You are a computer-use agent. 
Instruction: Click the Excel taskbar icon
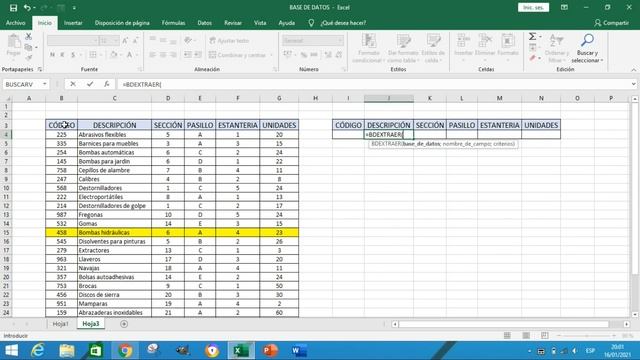241,351
